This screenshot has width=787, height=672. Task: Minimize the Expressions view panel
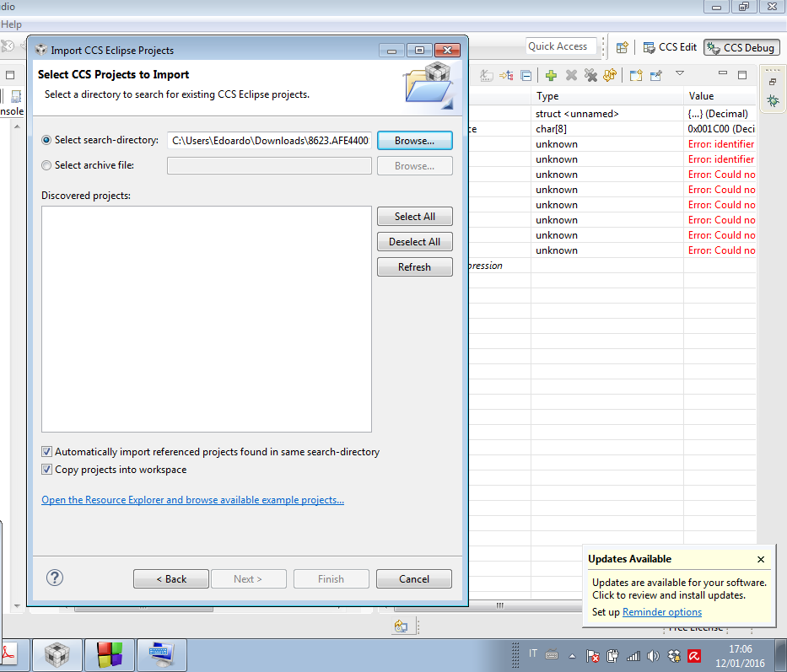723,73
